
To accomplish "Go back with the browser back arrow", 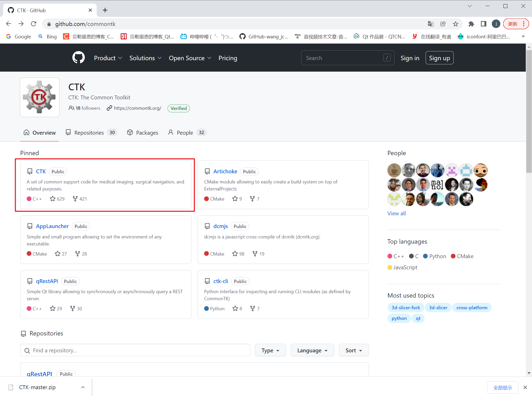I will click(x=9, y=24).
